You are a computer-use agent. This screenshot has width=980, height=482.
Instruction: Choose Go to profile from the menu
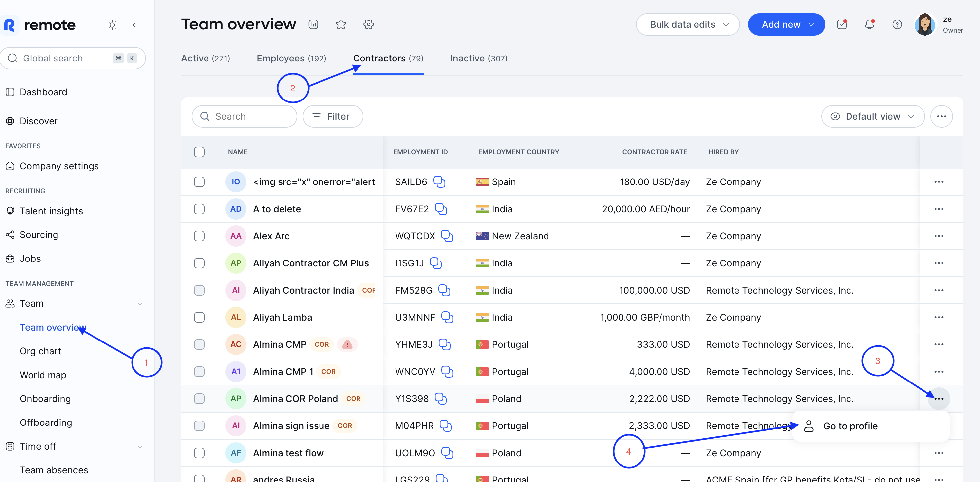(870, 426)
